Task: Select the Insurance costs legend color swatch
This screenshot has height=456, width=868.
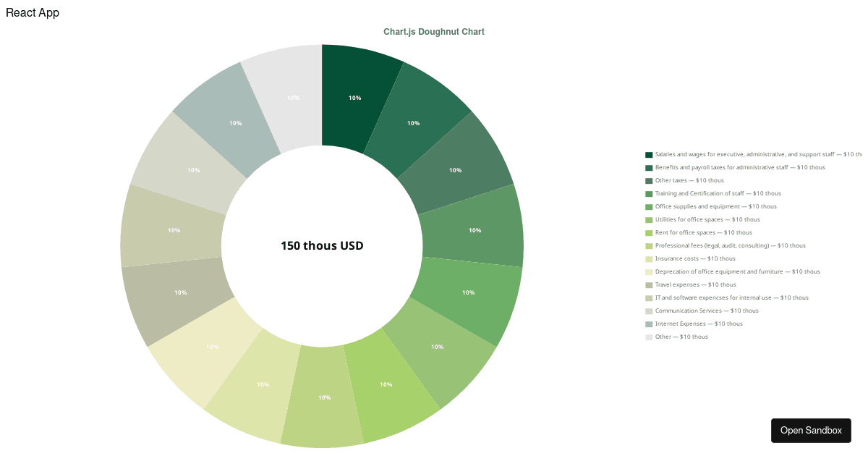Action: 648,258
